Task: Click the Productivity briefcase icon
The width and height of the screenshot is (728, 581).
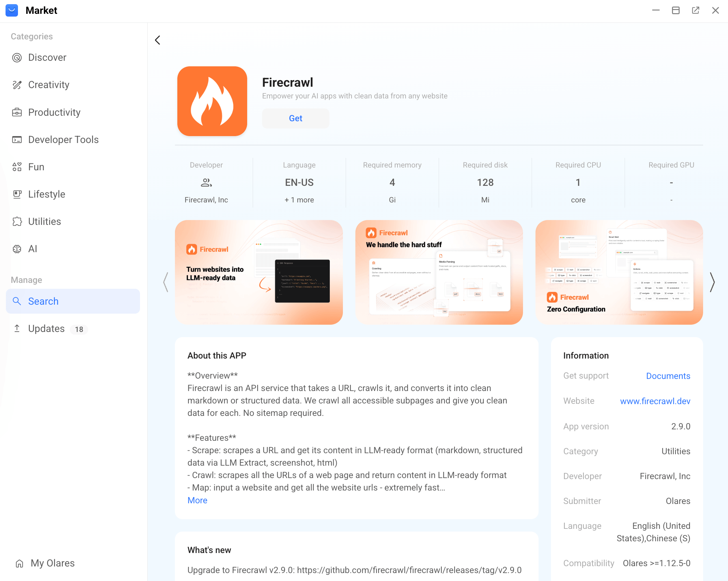Action: click(17, 112)
